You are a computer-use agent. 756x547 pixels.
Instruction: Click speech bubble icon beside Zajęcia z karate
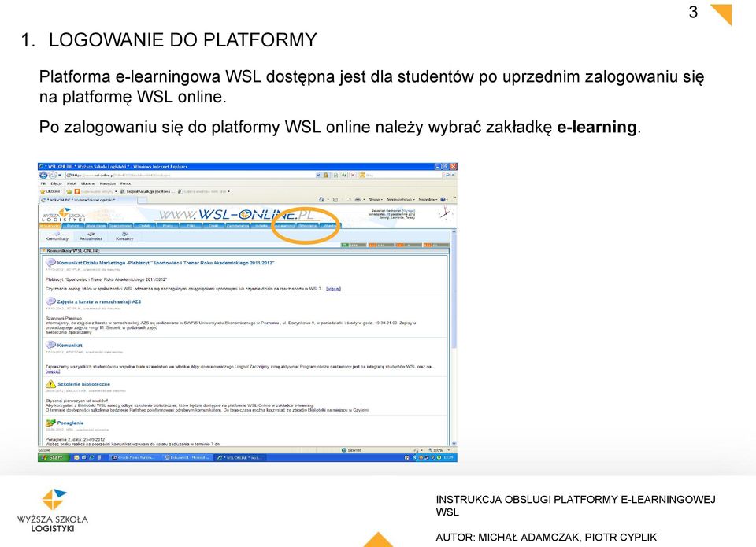50,301
